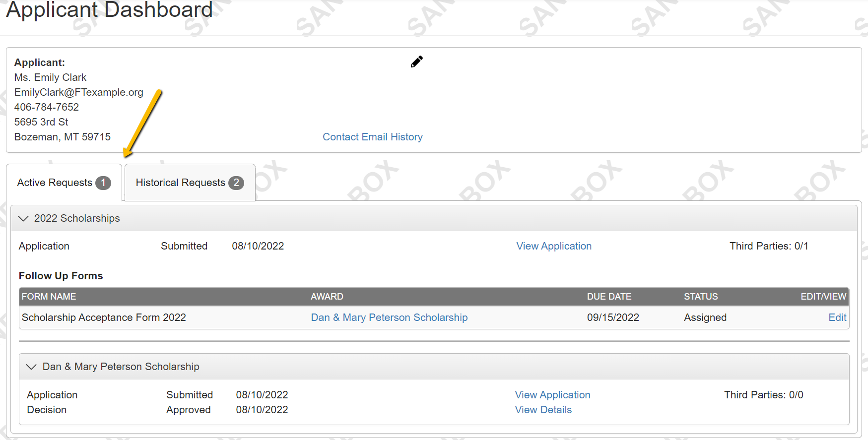
Task: Open Dan & Mary Peterson Scholarship award link
Action: tap(389, 317)
